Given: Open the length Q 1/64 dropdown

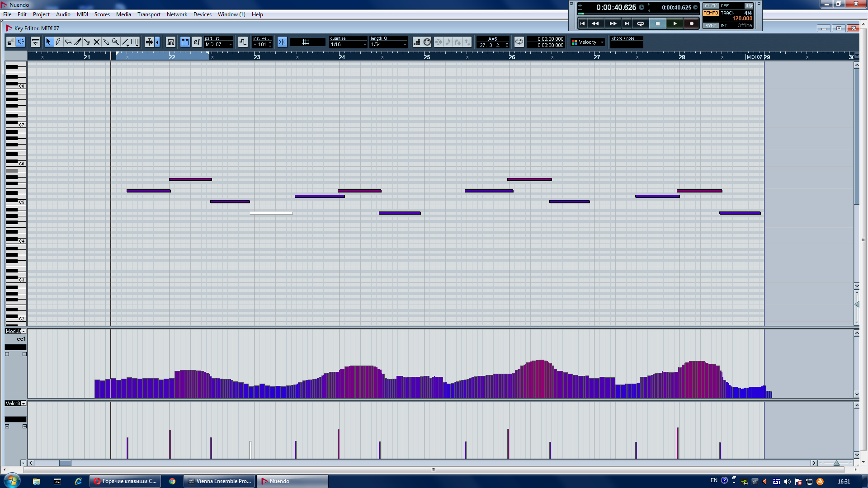Looking at the screenshot, I should coord(388,44).
